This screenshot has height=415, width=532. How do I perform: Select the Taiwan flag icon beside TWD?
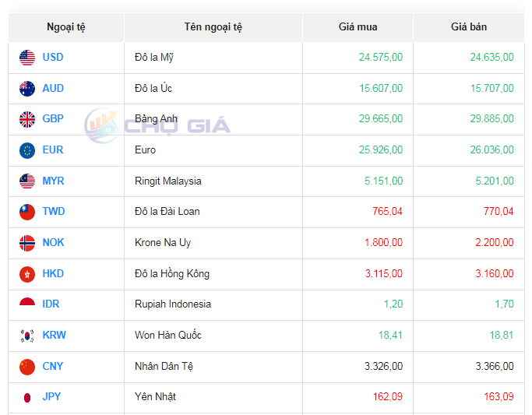pyautogui.click(x=27, y=212)
